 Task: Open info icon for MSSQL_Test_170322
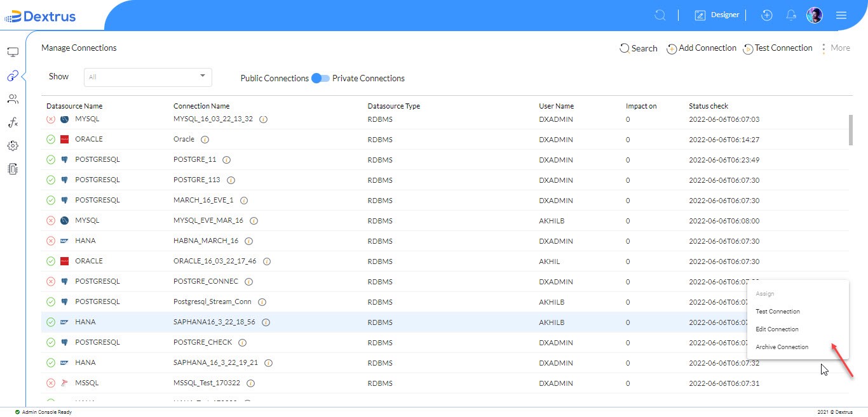click(250, 383)
